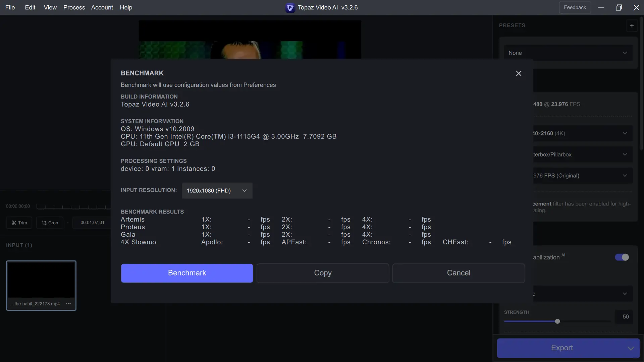
Task: Open Export options arrow
Action: [631, 348]
